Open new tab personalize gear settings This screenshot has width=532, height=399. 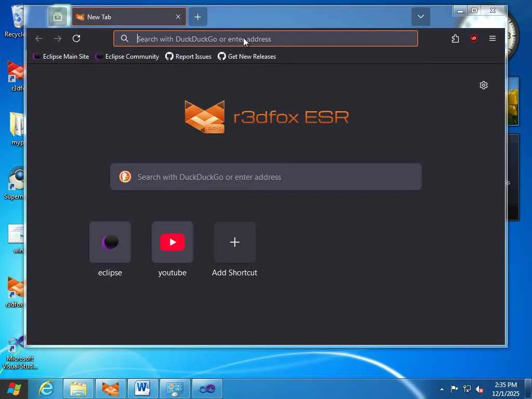tap(484, 85)
